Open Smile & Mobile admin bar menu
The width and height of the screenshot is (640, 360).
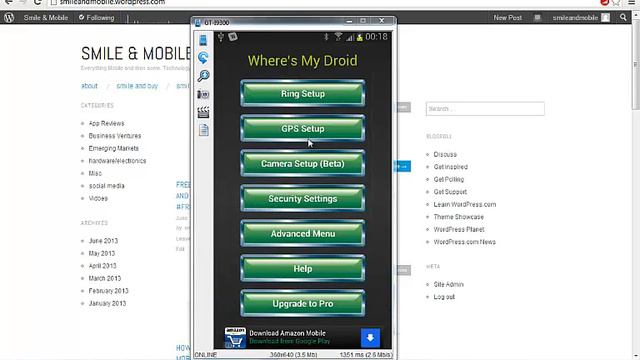(46, 18)
